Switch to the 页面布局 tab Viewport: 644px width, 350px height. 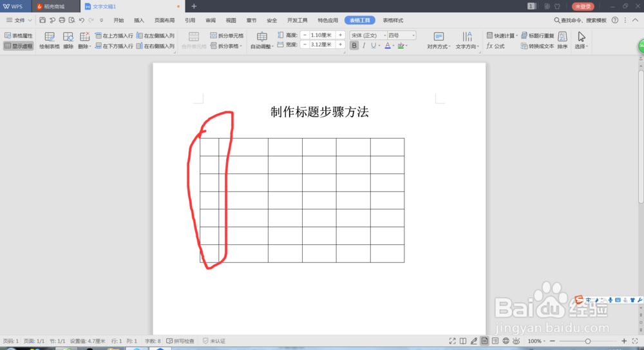point(164,20)
